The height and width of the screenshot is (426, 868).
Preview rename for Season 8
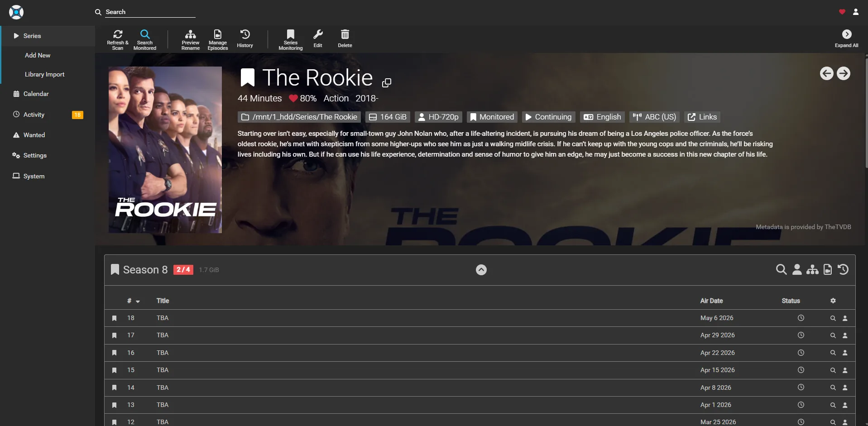[x=812, y=270]
